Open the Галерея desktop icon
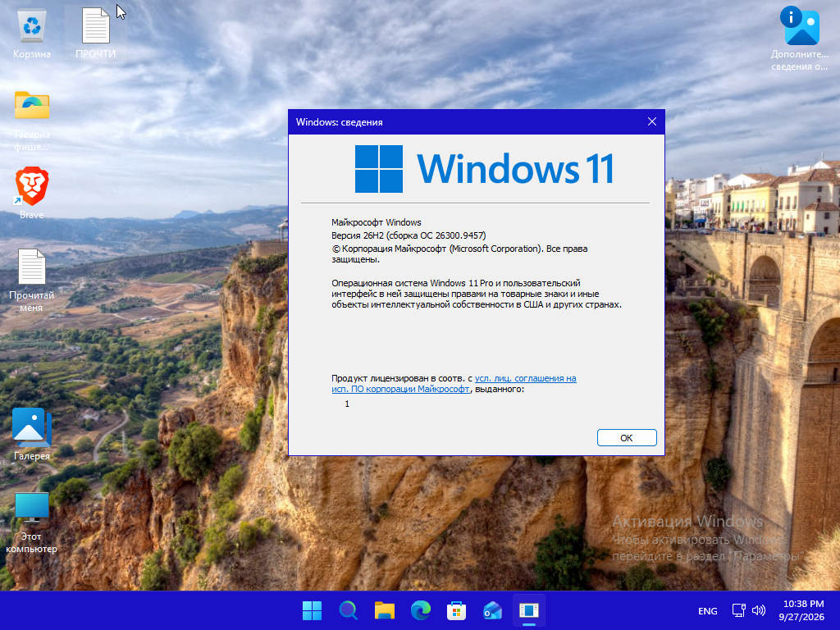This screenshot has height=630, width=840. (32, 434)
